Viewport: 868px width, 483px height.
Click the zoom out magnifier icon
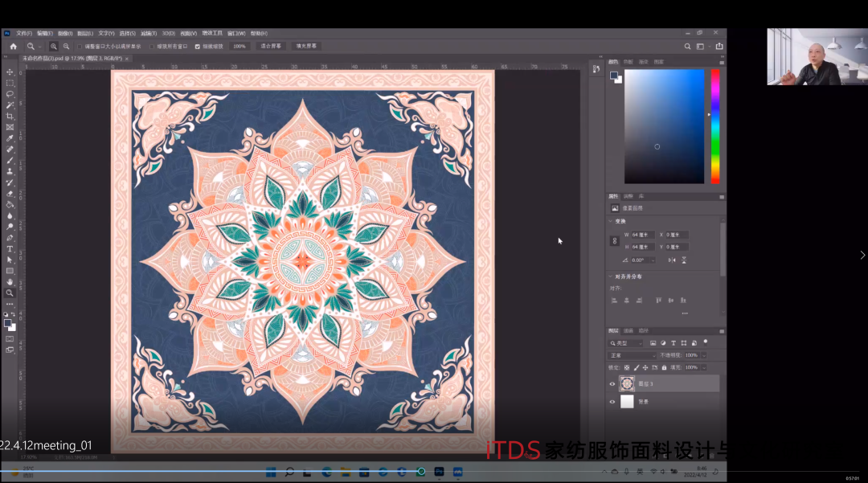[66, 47]
